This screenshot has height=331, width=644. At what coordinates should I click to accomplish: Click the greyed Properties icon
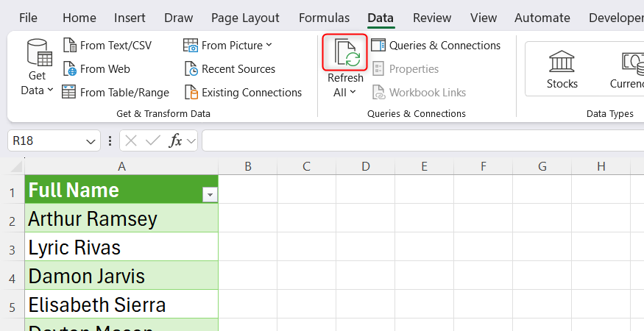[x=378, y=69]
